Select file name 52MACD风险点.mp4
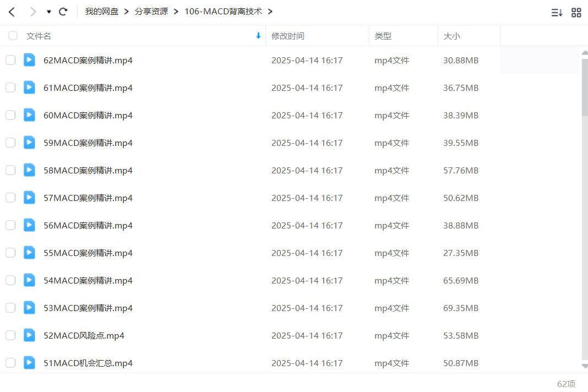The image size is (588, 392). tap(84, 336)
